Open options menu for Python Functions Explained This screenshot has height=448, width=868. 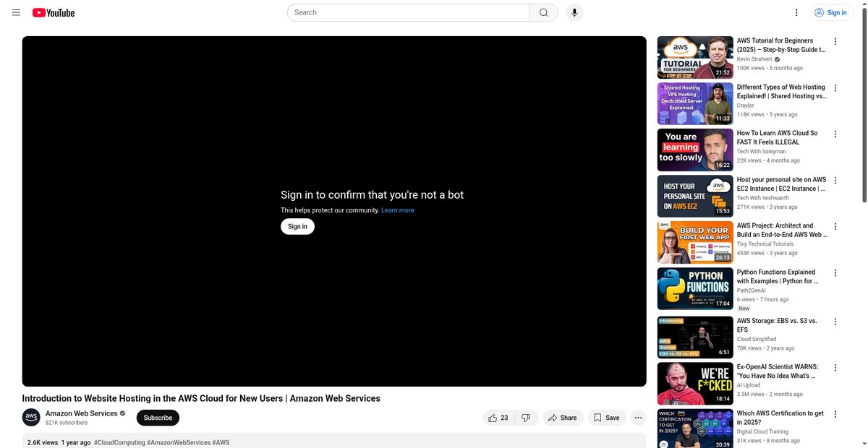coord(835,273)
